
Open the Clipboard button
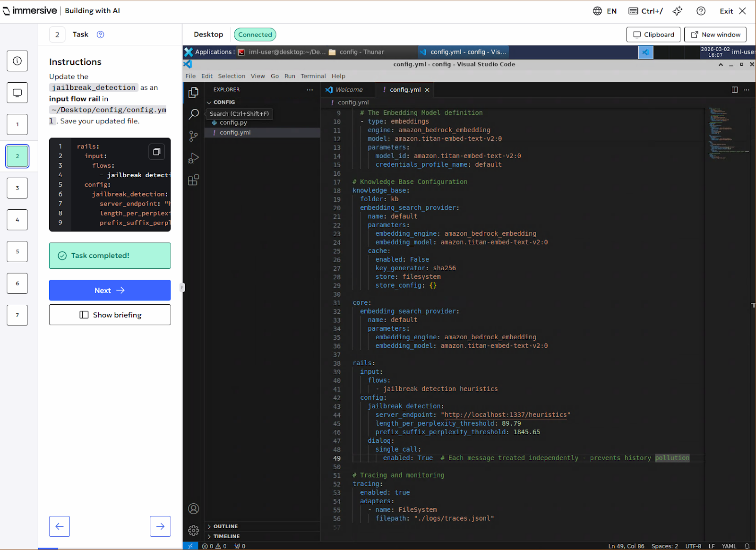(653, 34)
